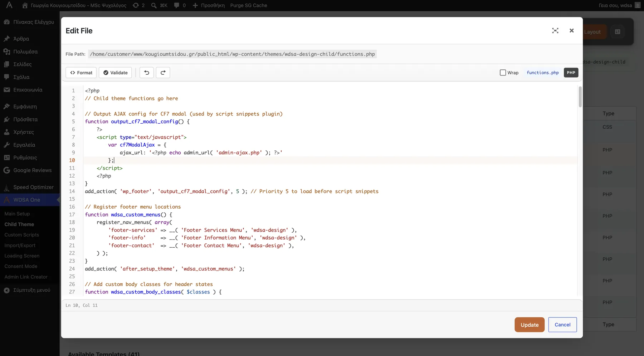
Task: Open Σχόλια comments menu
Action: (30, 77)
